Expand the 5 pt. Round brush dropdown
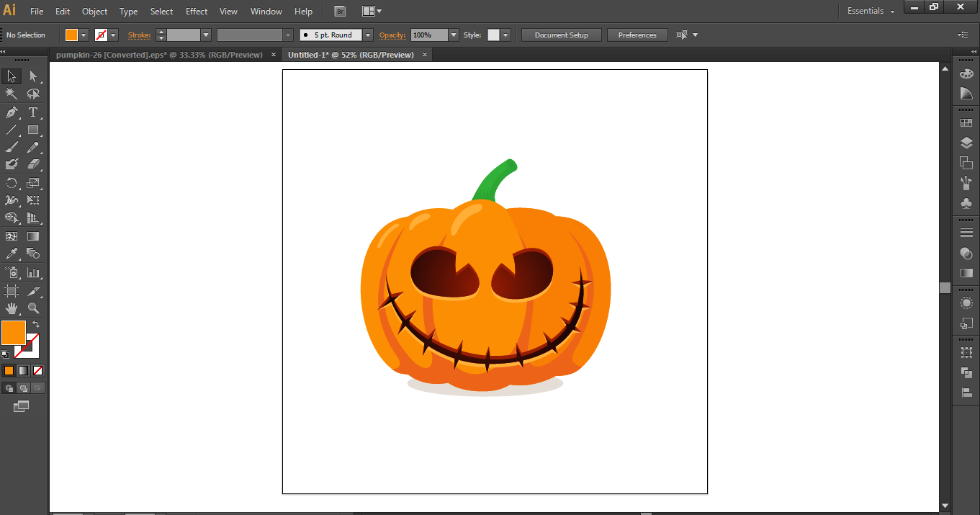 [368, 35]
